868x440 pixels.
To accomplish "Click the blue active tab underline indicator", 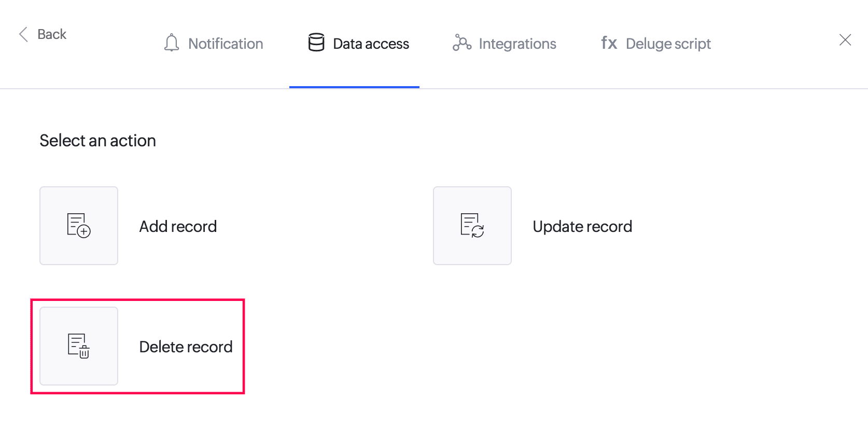I will pos(354,87).
